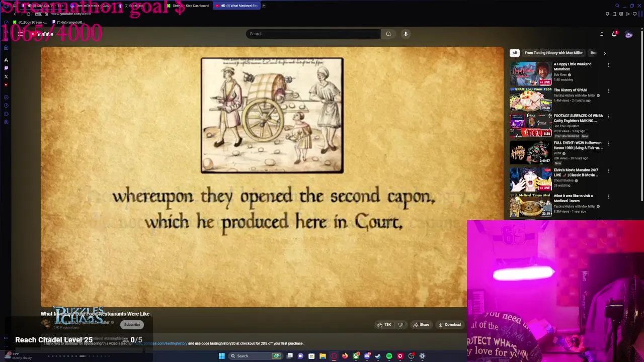Click the pinboard pin icon in browser toolbar
This screenshot has height=362, width=644.
(x=608, y=14)
